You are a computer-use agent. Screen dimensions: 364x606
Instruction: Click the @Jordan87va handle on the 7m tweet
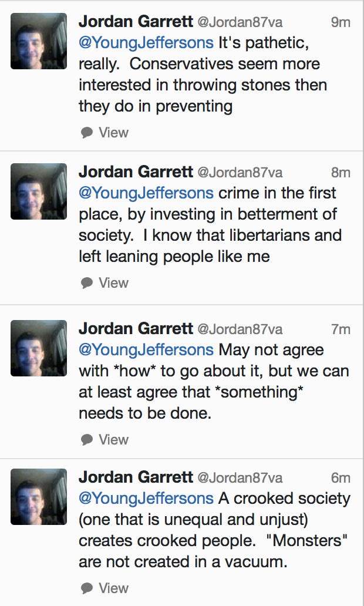point(240,329)
